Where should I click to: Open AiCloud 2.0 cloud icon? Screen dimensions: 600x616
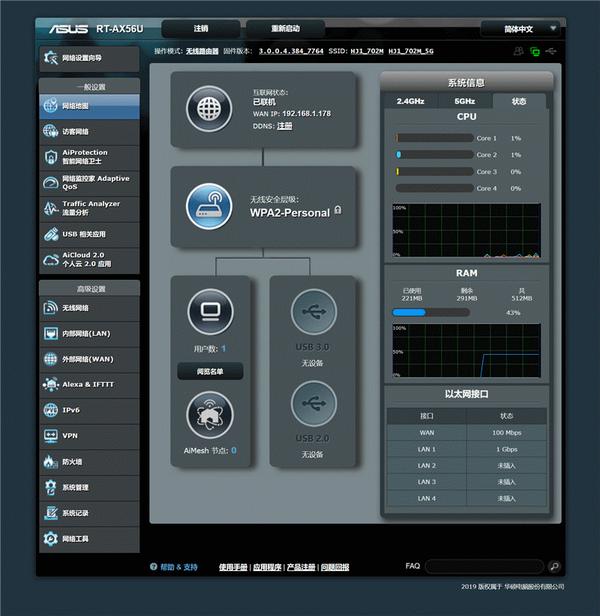pos(51,260)
